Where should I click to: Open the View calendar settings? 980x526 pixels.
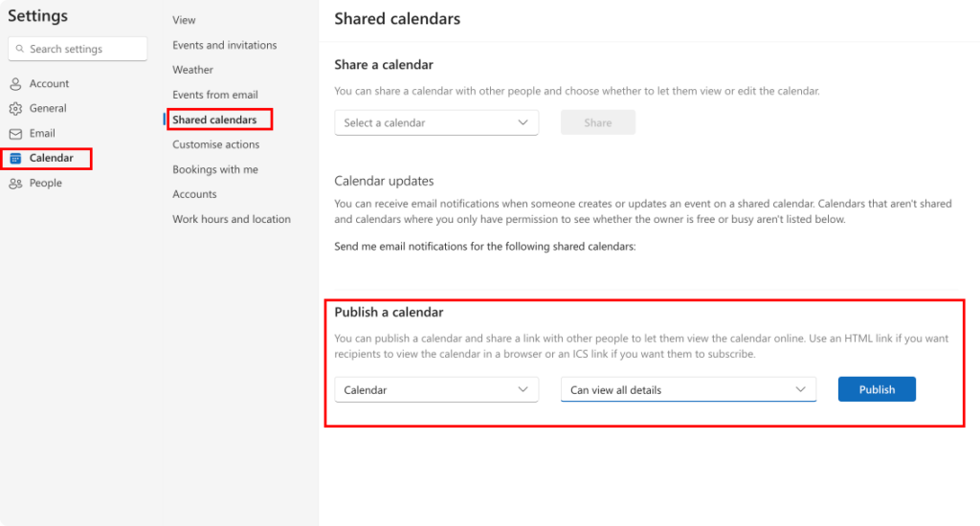coord(184,20)
